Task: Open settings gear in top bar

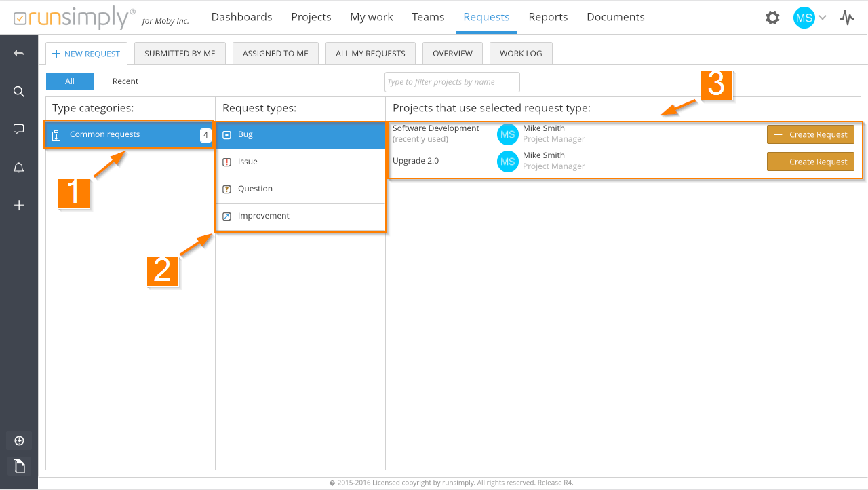Action: (772, 18)
